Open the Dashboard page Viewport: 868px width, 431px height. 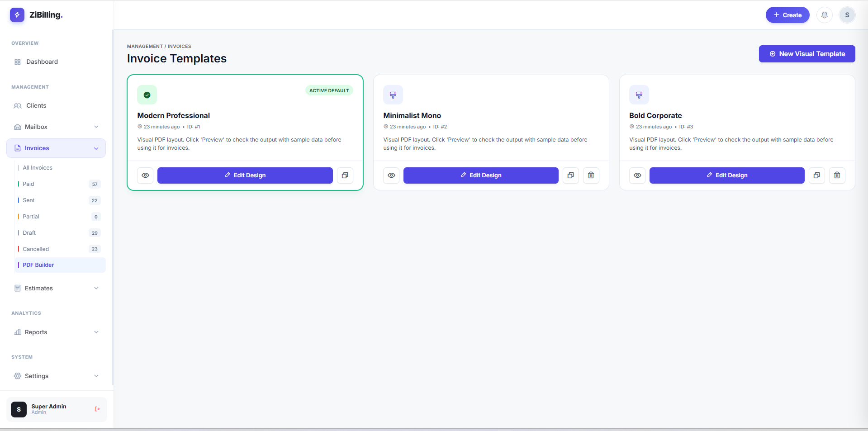click(x=42, y=62)
